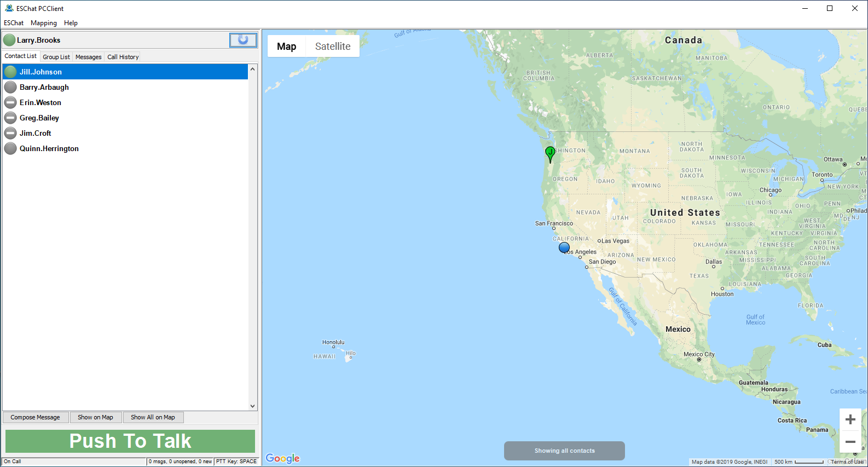Select contact Barry.Arbaugh
Viewport: 868px width, 467px height.
click(125, 87)
